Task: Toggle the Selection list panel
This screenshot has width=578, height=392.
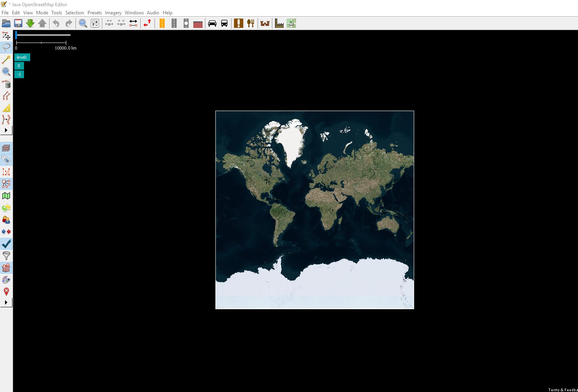Action: [6, 172]
